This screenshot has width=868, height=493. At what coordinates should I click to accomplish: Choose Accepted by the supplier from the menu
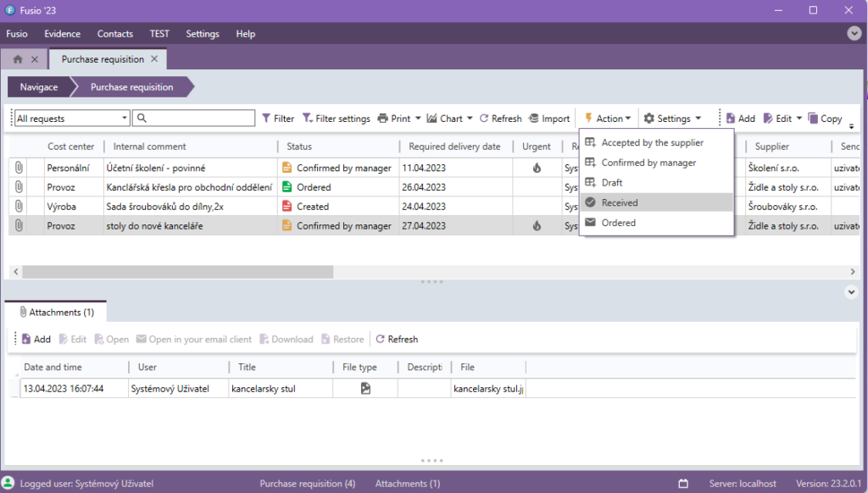pos(651,143)
